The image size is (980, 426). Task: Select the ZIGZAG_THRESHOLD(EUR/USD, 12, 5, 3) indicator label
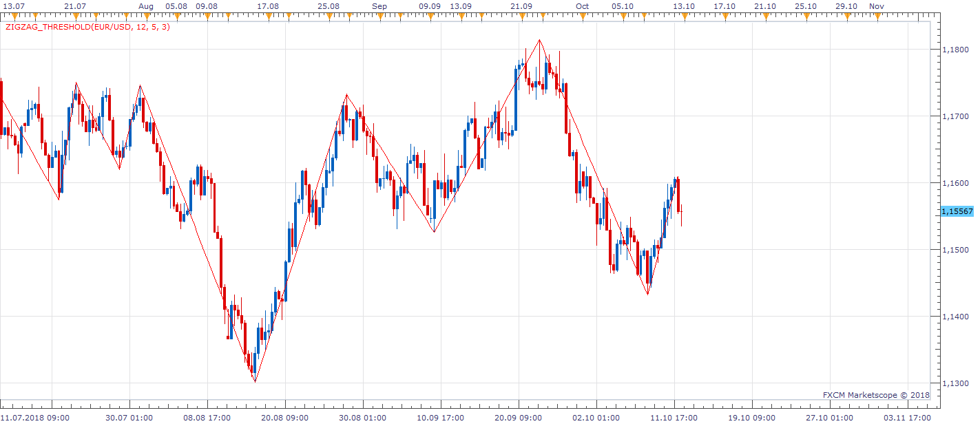point(87,28)
